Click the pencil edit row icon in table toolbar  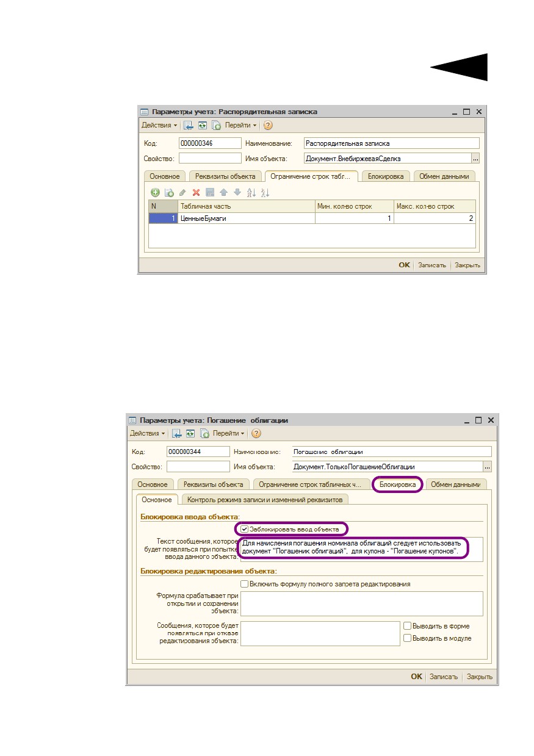182,192
